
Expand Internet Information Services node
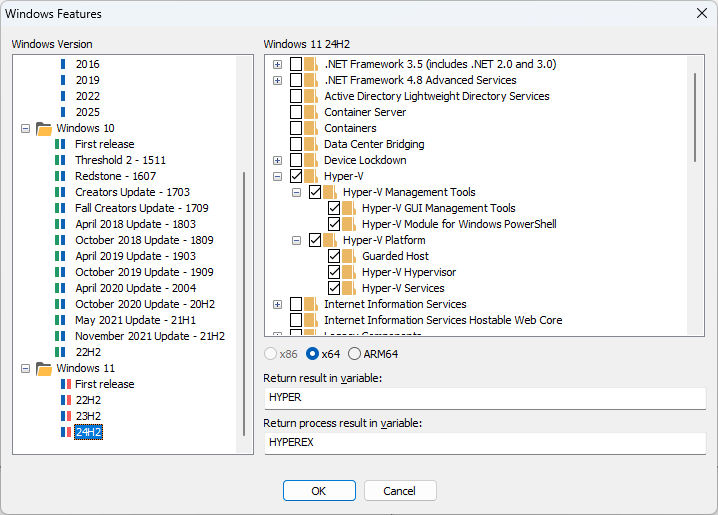click(277, 305)
